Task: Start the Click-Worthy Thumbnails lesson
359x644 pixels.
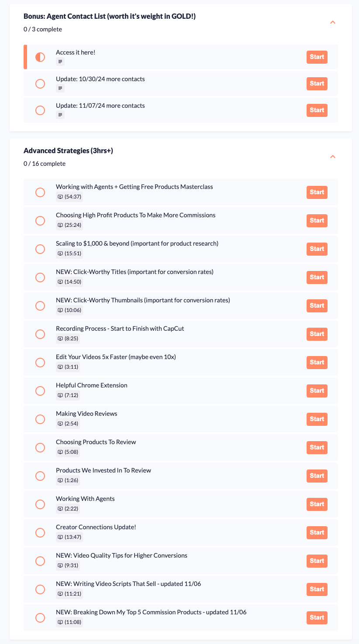Action: [317, 306]
